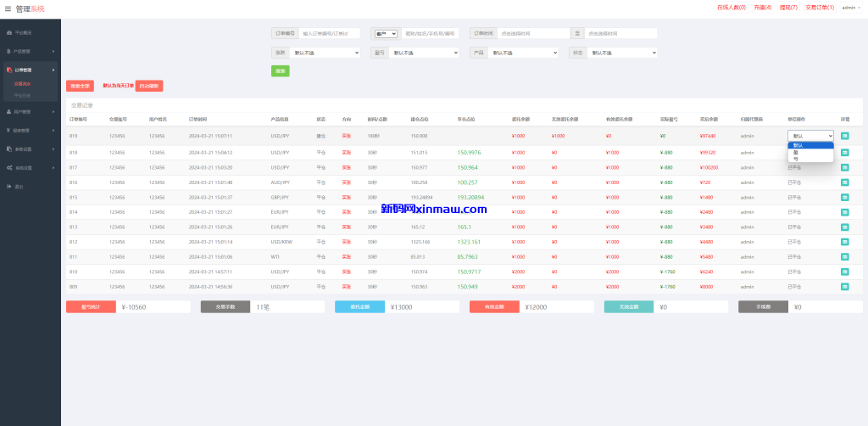Open details icon for order 816

click(x=844, y=182)
